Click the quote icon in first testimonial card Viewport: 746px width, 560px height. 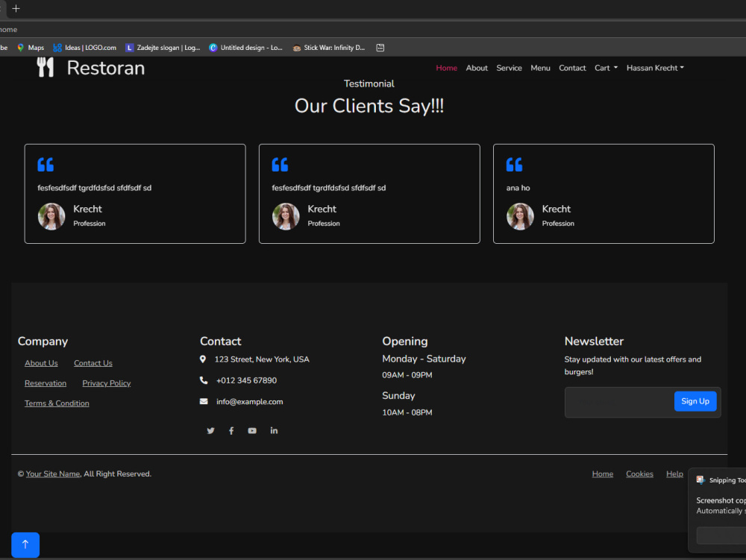(46, 165)
